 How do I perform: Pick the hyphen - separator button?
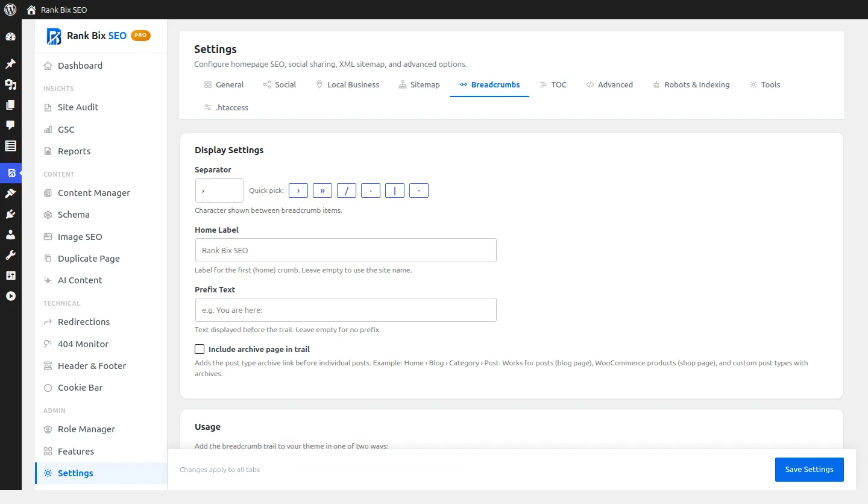click(419, 191)
